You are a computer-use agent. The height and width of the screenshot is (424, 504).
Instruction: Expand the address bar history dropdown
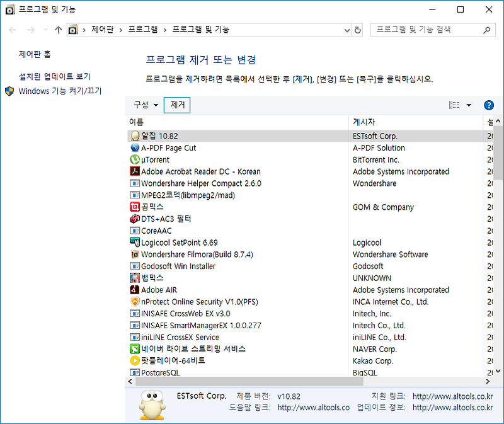point(347,30)
